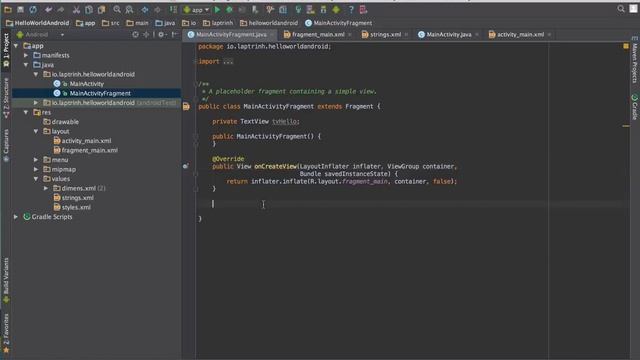Collapse the app tree node
Screen dimensions: 640x360
coord(16,46)
